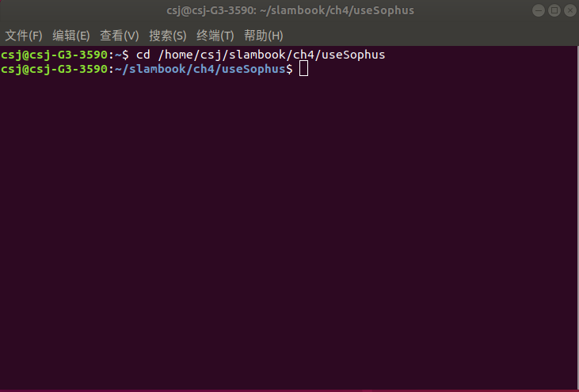Maximize the terminal window
This screenshot has width=579, height=392.
[554, 10]
